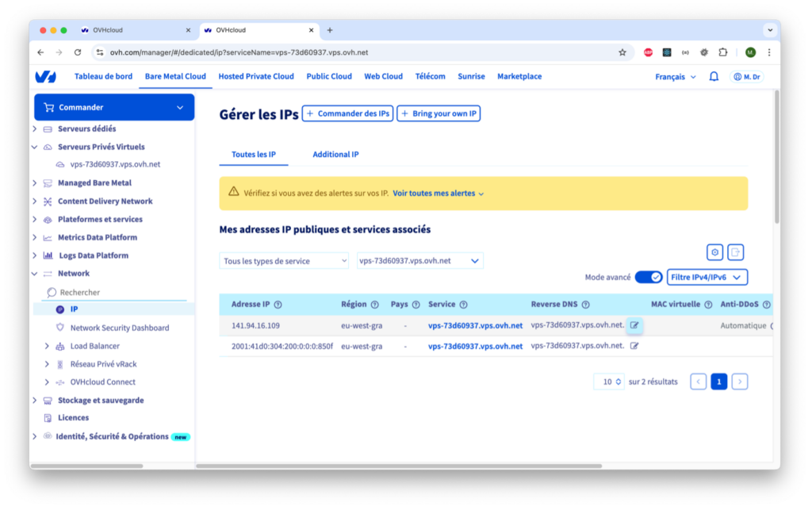The height and width of the screenshot is (510, 812).
Task: Click the help icon next to Adresse IP
Action: tap(278, 305)
